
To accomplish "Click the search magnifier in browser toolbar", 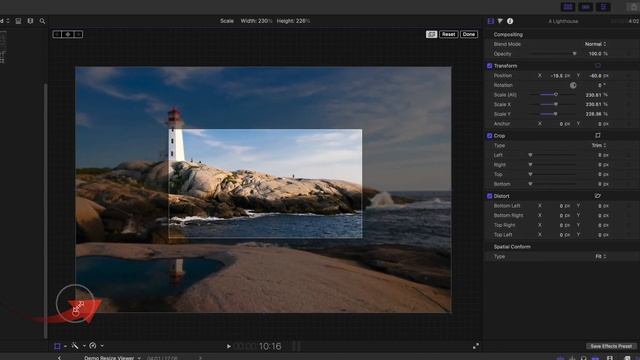I will (x=42, y=21).
